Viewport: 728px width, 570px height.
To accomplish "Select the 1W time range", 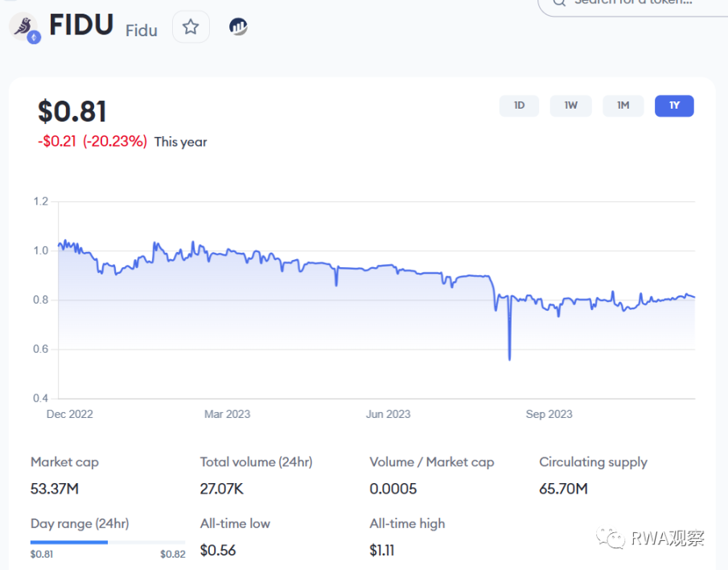I will click(570, 105).
